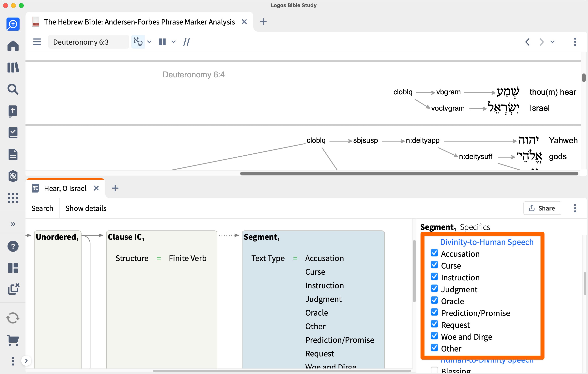Click Show details
This screenshot has width=588, height=374.
click(x=86, y=208)
